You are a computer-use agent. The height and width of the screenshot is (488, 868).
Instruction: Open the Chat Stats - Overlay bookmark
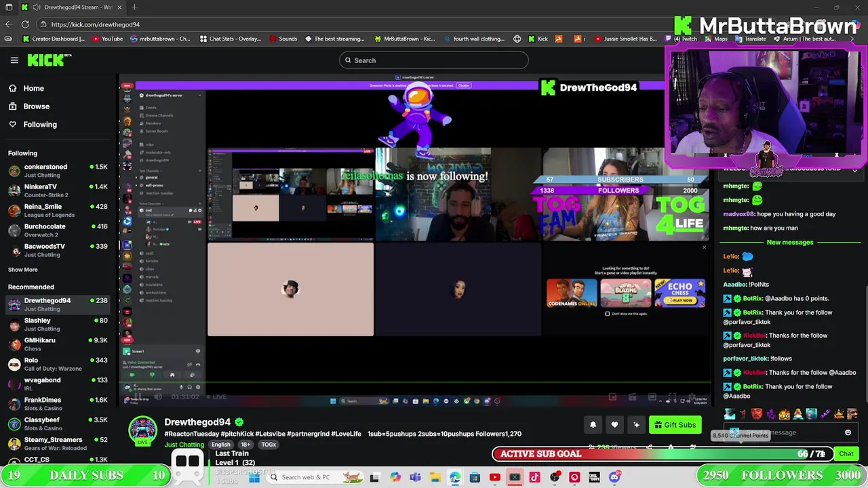[x=230, y=39]
